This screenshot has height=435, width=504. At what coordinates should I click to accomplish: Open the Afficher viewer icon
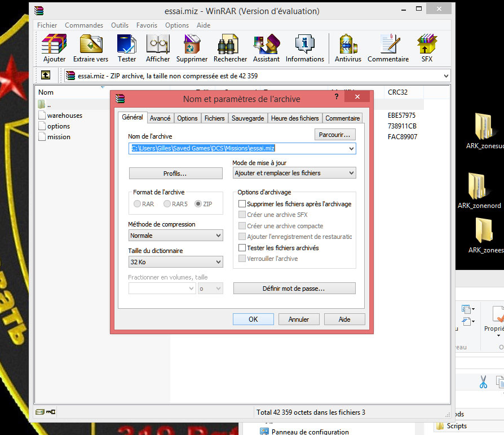158,45
